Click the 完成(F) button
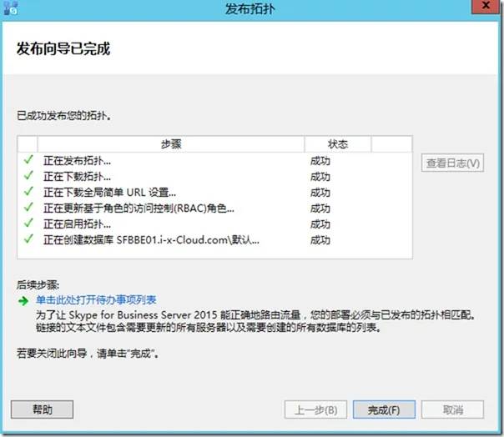The width and height of the screenshot is (504, 437). (x=384, y=409)
